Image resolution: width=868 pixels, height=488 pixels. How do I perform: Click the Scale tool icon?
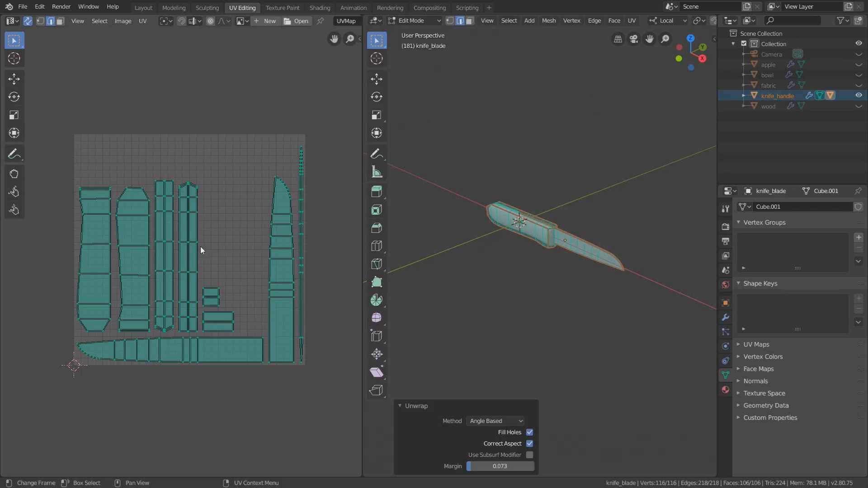pyautogui.click(x=14, y=114)
